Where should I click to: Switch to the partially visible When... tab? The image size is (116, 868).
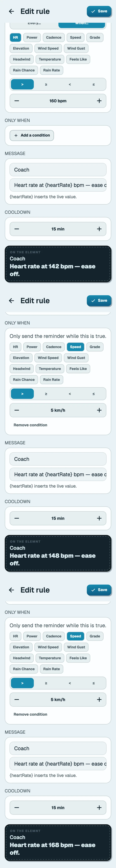[82, 24]
